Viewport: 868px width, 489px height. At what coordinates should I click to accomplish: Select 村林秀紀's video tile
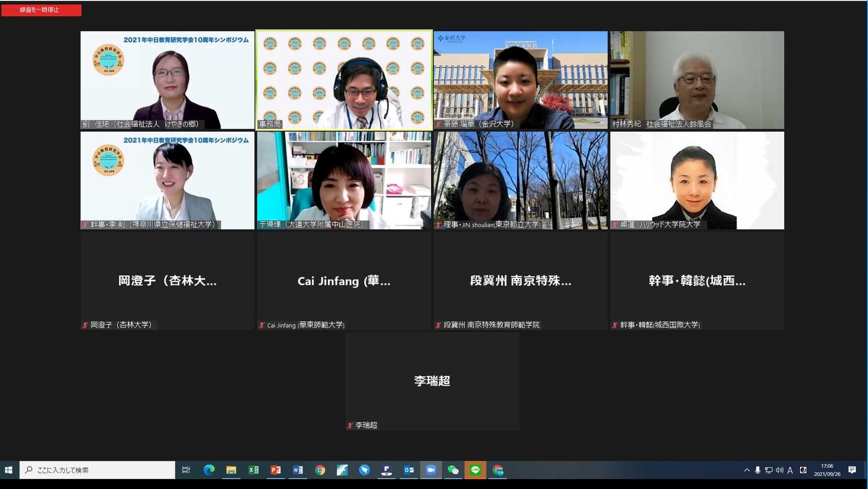pos(697,80)
